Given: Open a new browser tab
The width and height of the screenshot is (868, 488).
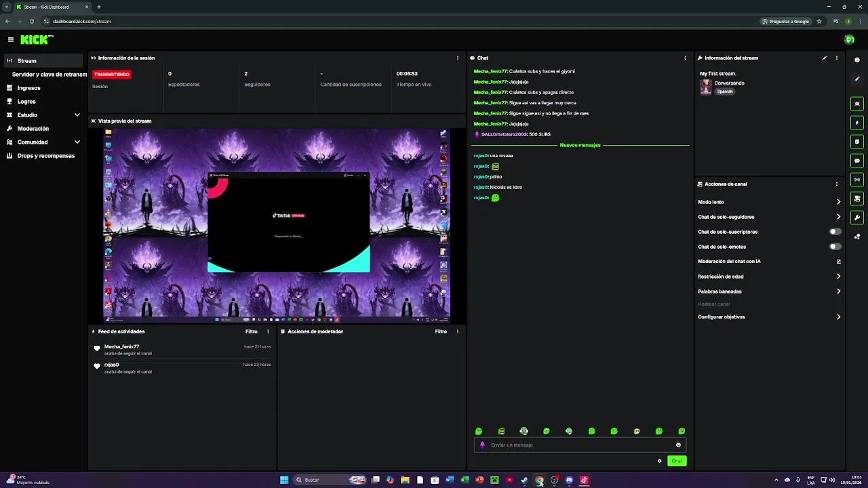Looking at the screenshot, I should pos(99,7).
